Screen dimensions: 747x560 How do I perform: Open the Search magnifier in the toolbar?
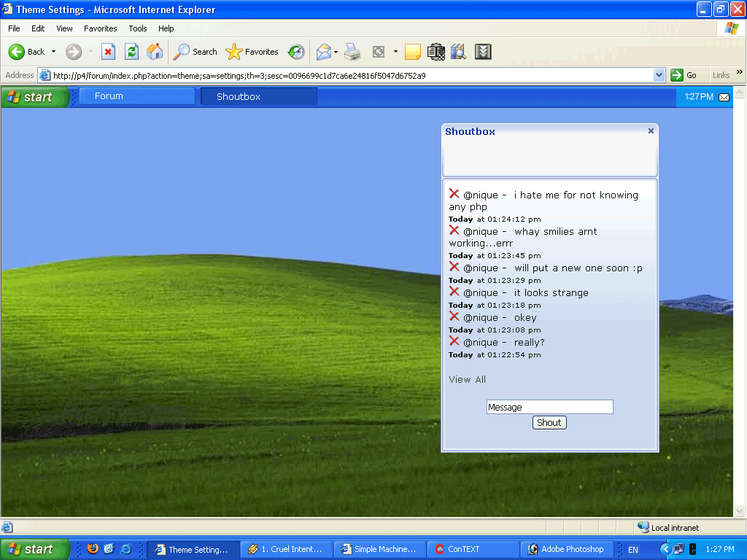pyautogui.click(x=195, y=52)
